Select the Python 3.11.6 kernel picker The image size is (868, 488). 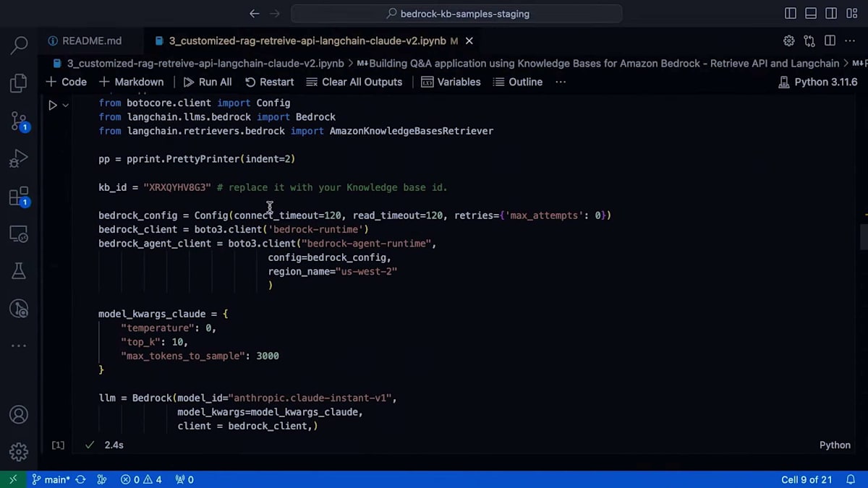pos(817,82)
